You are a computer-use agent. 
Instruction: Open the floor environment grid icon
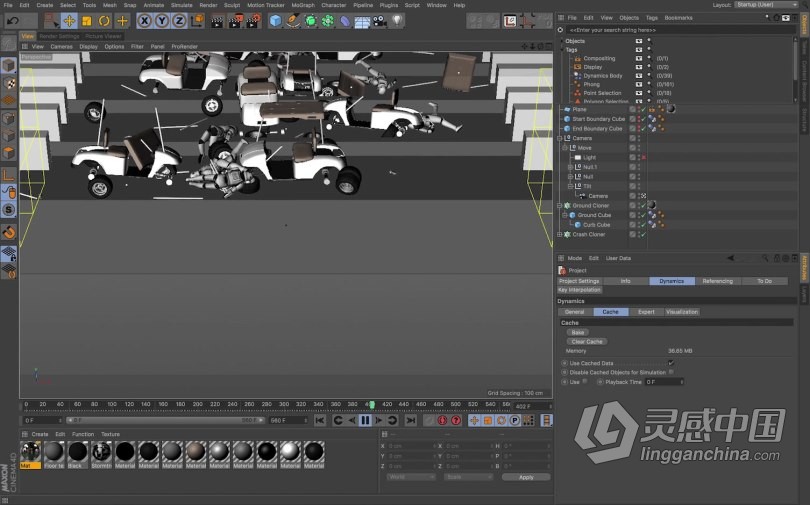pyautogui.click(x=362, y=21)
